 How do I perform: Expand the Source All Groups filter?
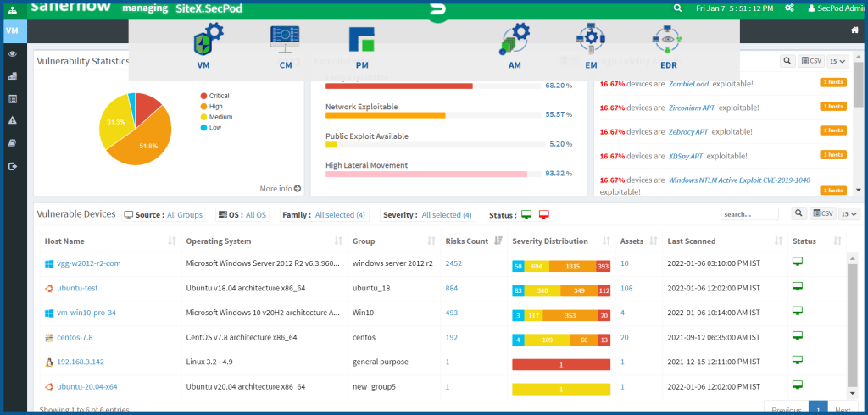(184, 215)
